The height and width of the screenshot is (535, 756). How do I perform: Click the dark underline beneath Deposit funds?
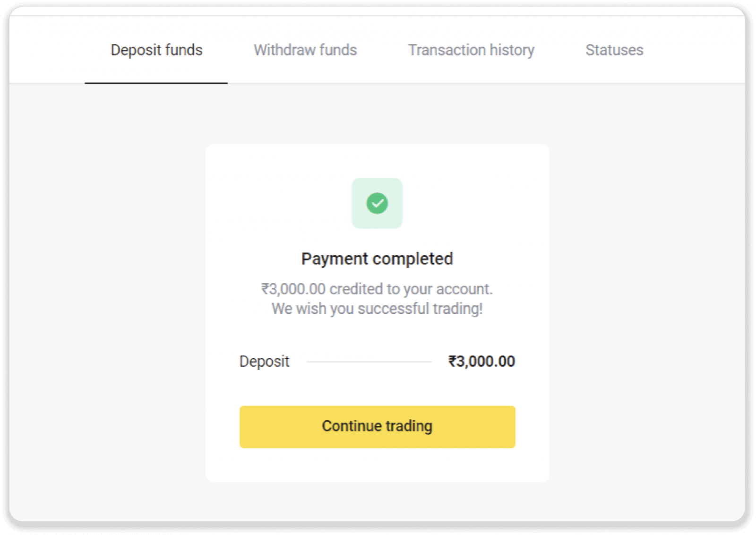156,83
